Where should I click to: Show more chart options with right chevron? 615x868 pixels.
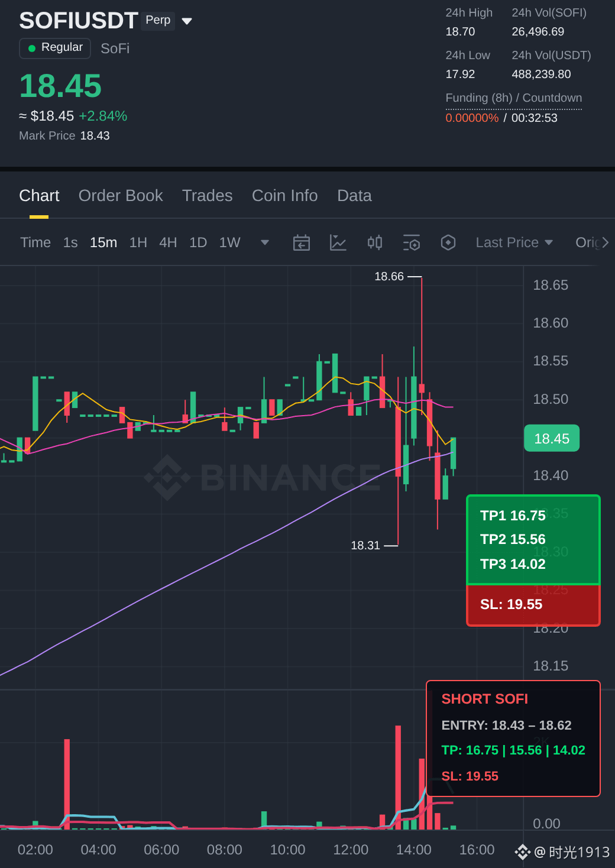point(605,242)
